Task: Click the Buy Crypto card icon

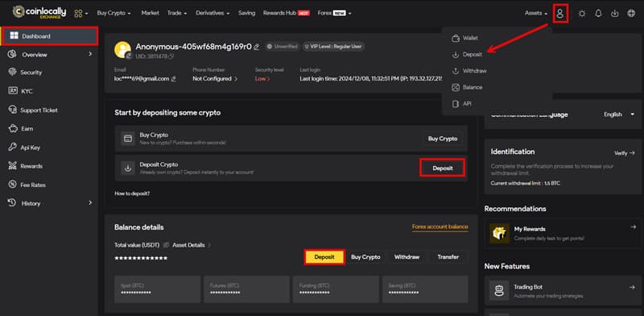Action: (x=128, y=139)
